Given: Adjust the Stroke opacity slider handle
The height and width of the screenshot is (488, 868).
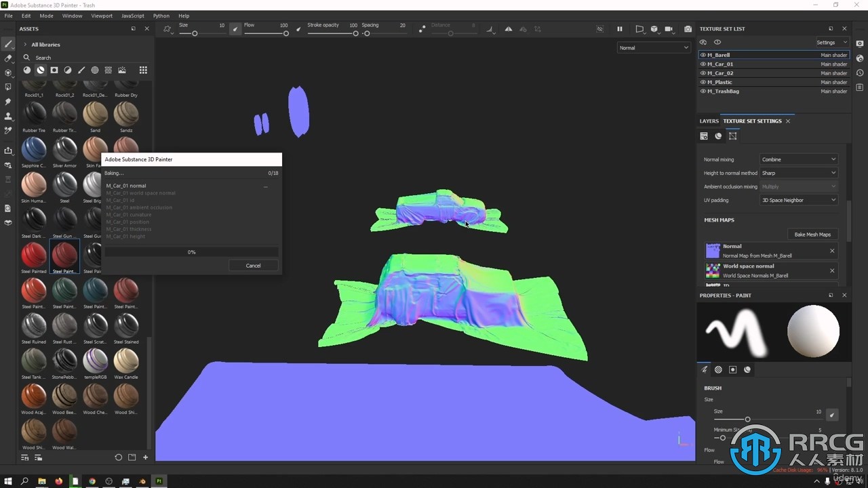Looking at the screenshot, I should coord(355,33).
